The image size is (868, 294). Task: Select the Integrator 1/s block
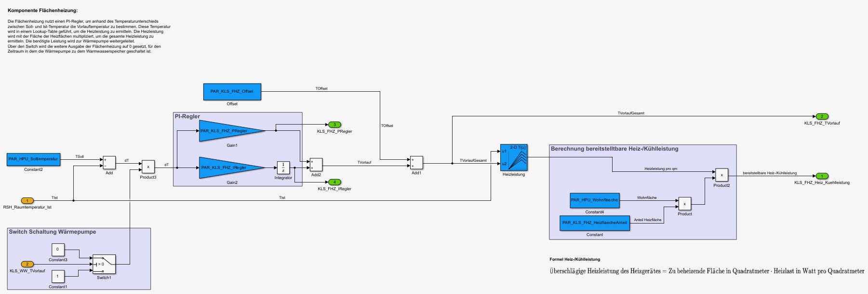click(x=283, y=168)
